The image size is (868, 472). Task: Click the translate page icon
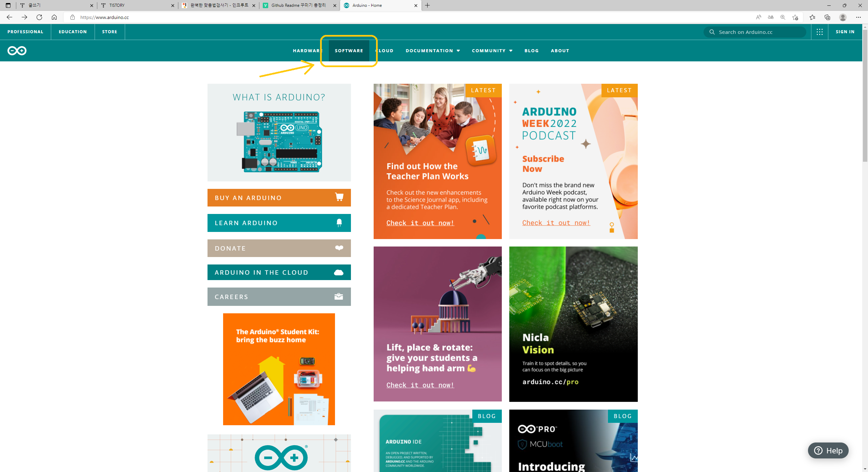pos(770,17)
